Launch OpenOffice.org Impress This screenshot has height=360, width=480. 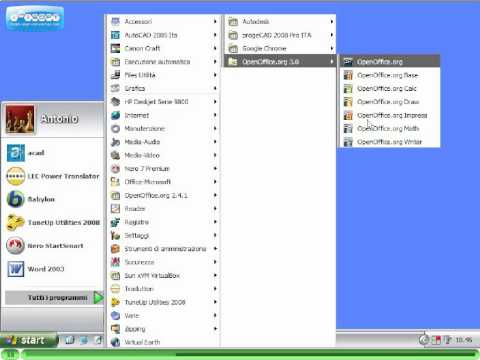pos(390,115)
